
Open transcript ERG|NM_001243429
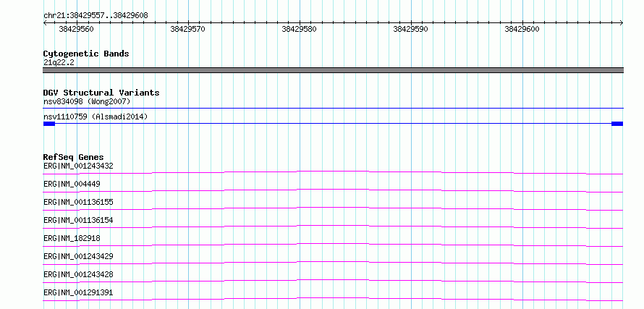78,256
